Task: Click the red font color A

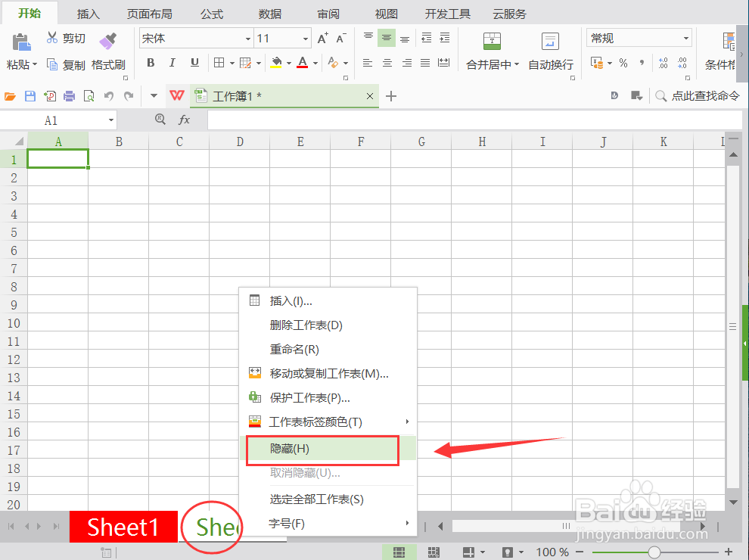Action: tap(303, 63)
